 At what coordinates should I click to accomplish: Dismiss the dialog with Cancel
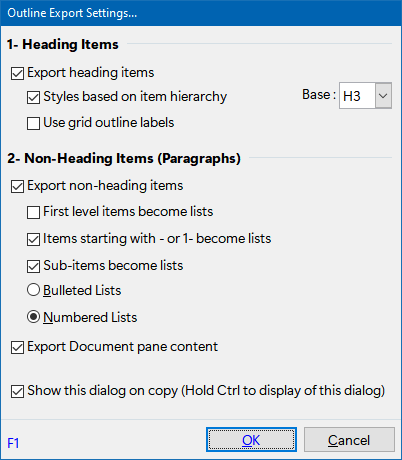point(349,440)
